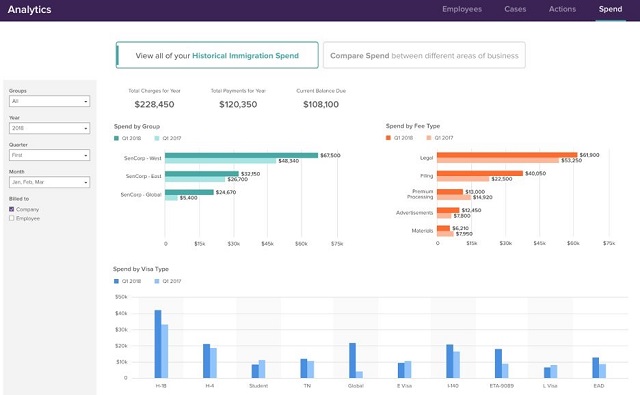Choose Compare Spend between business areas
Image resolution: width=640 pixels, height=395 pixels.
[424, 55]
